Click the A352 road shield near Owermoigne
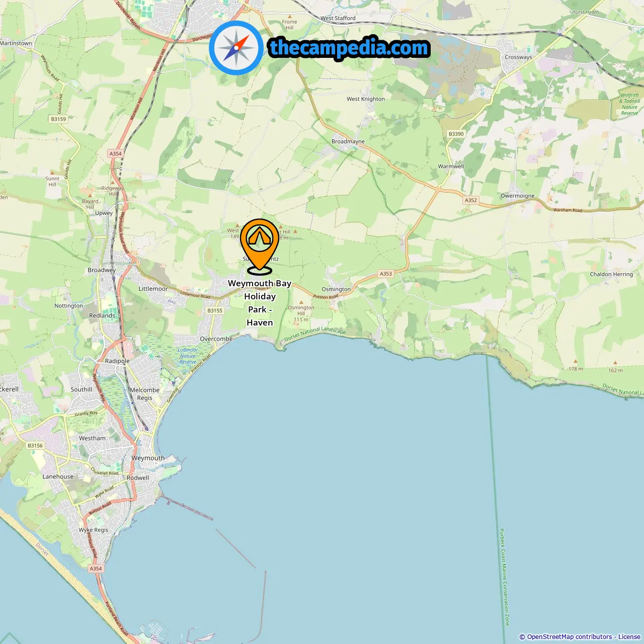644x644 pixels. point(471,200)
